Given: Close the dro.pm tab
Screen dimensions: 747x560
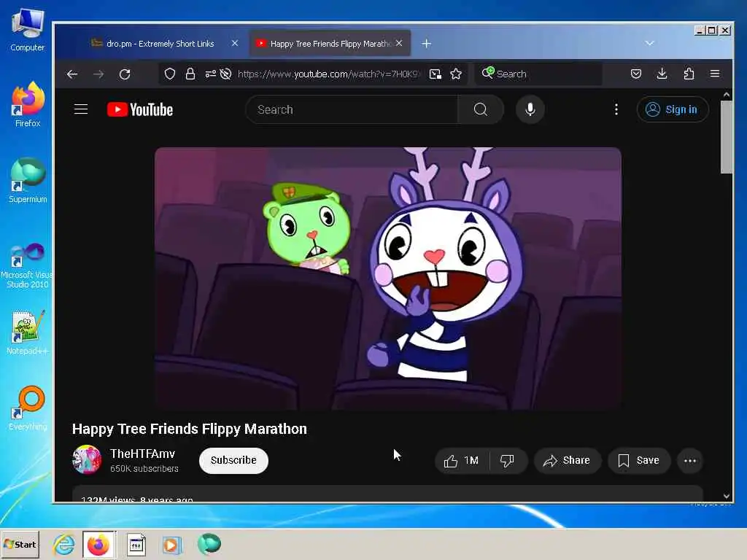Looking at the screenshot, I should click(x=235, y=43).
